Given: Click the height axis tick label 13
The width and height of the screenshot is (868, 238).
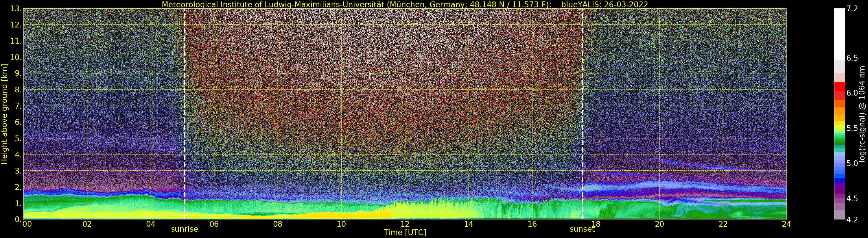Looking at the screenshot, I should (16, 9).
